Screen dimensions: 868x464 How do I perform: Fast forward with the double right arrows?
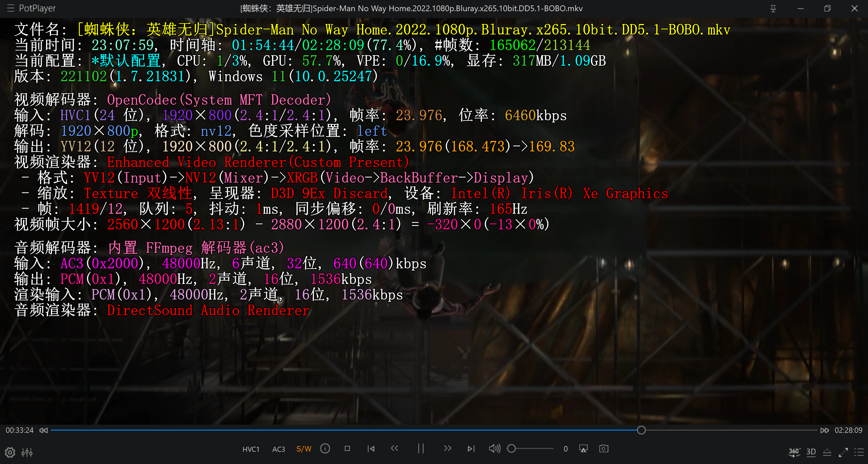[x=447, y=448]
